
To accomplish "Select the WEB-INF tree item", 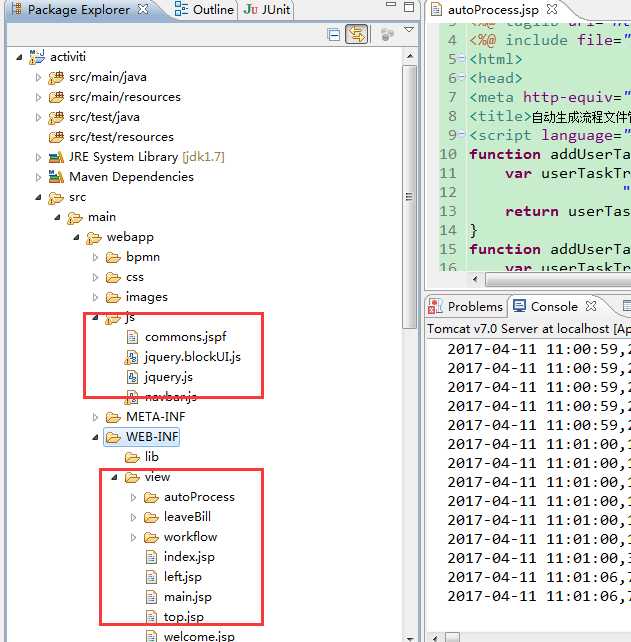I will (x=141, y=437).
